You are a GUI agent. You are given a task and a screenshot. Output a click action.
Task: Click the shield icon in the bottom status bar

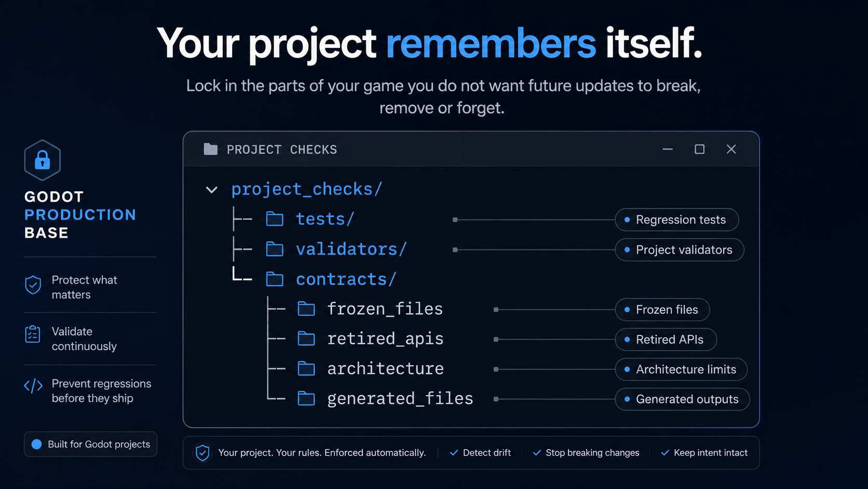[x=202, y=453]
